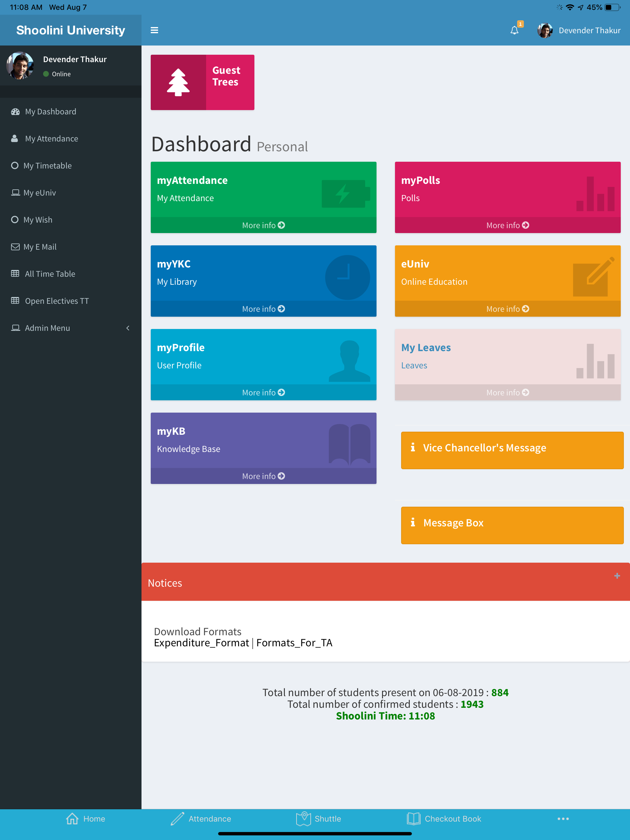Tap the Attendance pencil icon in bottom bar
630x840 pixels.
point(177,819)
